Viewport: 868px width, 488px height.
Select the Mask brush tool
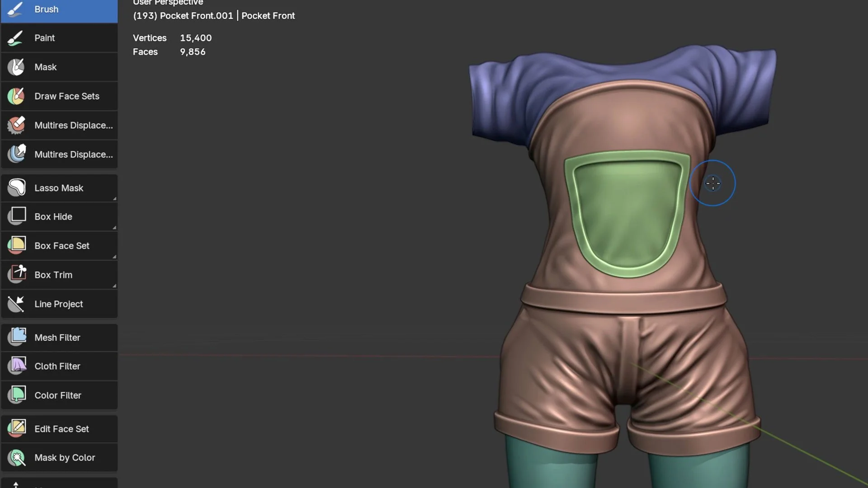59,67
